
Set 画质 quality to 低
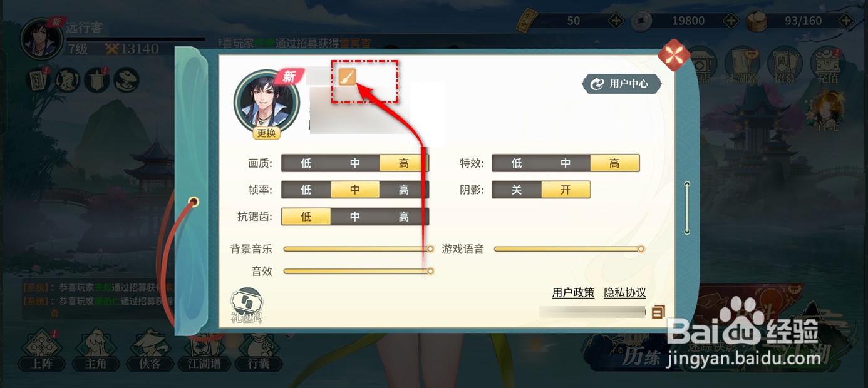click(306, 163)
